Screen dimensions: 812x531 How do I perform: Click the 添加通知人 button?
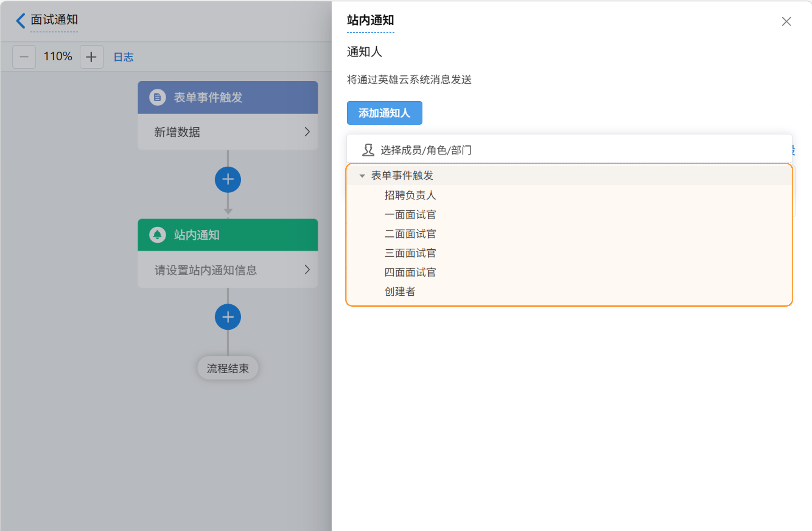384,113
